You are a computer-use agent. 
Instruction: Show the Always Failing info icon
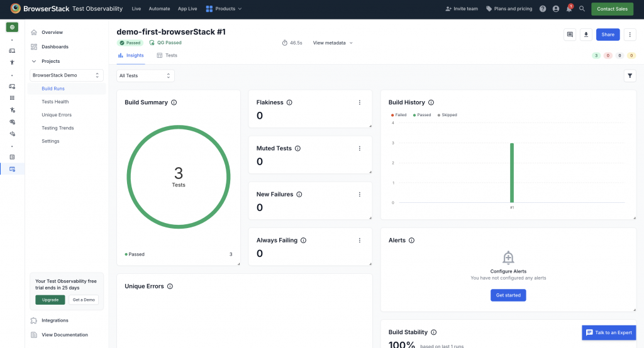tap(303, 240)
